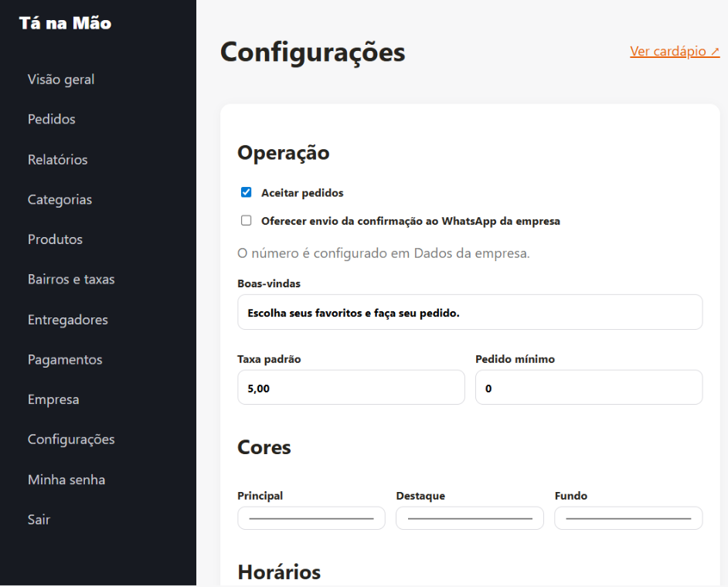Screen dimensions: 728x587
Task: Open the Relatórios section
Action: pyautogui.click(x=57, y=160)
